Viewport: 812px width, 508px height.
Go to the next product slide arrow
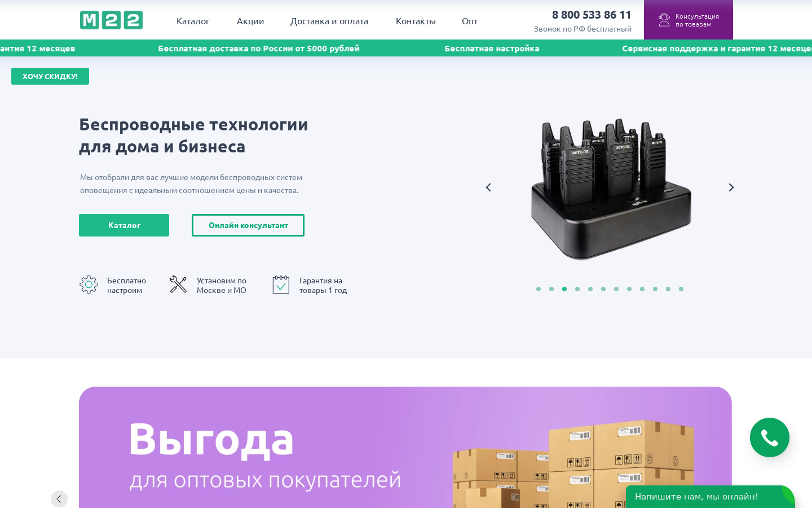[x=731, y=187]
